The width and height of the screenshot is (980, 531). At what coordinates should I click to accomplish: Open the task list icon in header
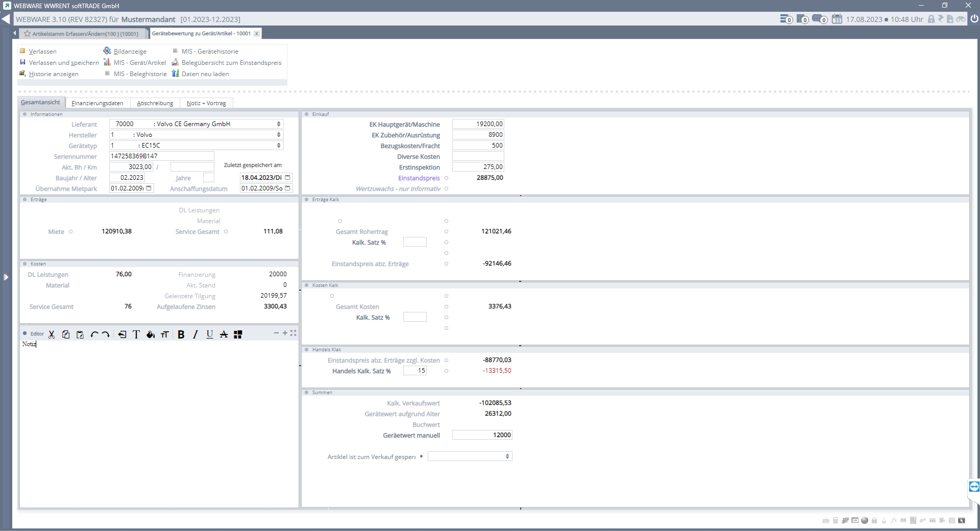(786, 19)
